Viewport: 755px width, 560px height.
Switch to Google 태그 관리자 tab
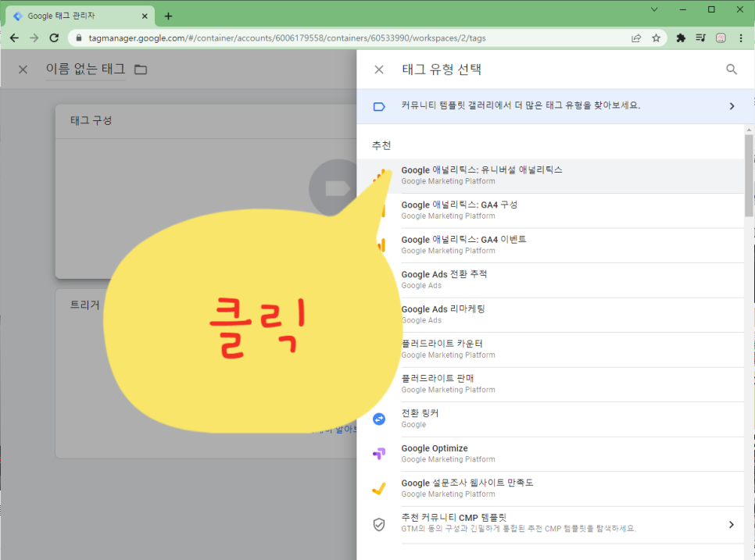(x=80, y=16)
